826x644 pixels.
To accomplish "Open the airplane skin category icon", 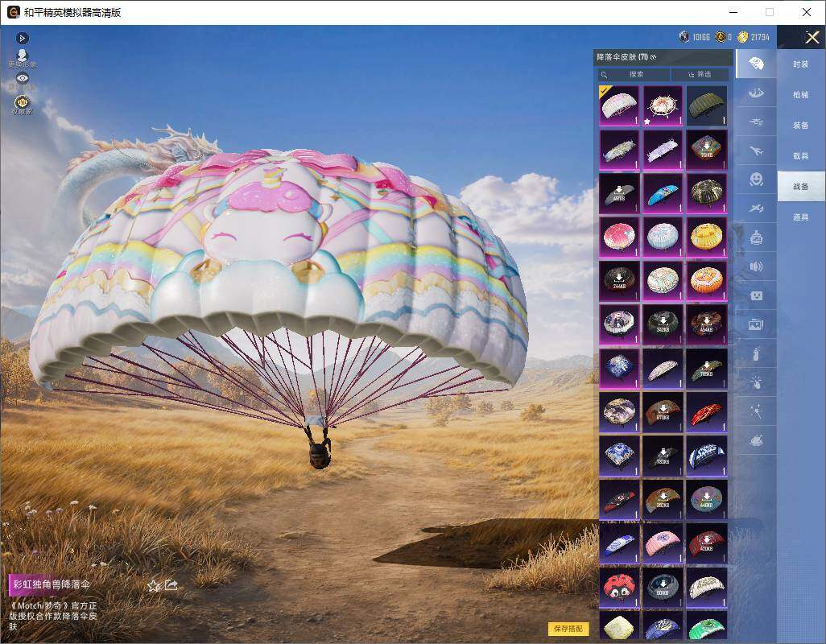I will coord(757,151).
